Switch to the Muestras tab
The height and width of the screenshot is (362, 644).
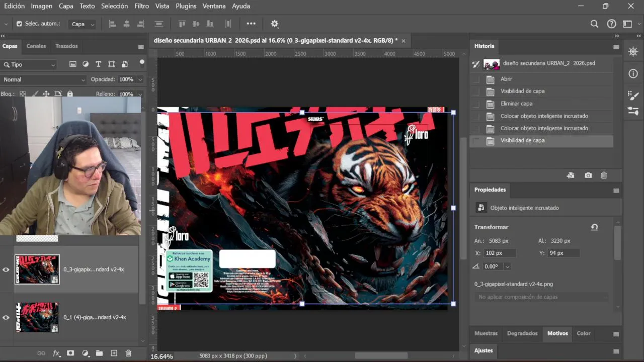pos(486,333)
